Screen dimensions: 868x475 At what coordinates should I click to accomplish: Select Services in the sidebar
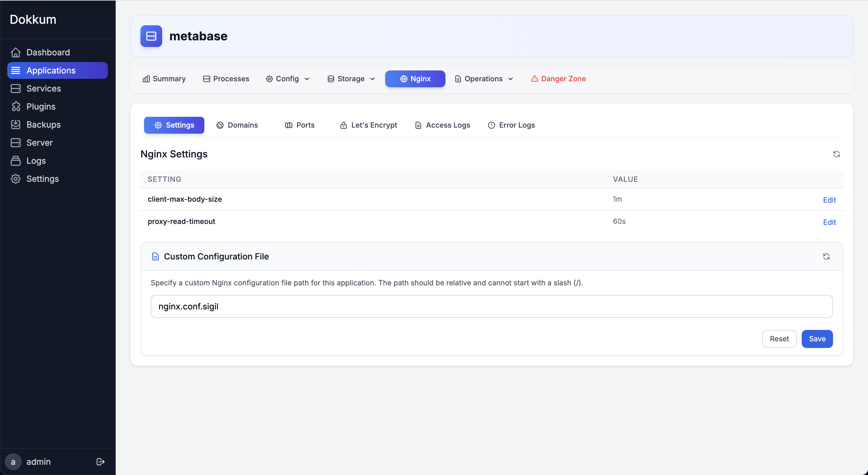tap(43, 88)
